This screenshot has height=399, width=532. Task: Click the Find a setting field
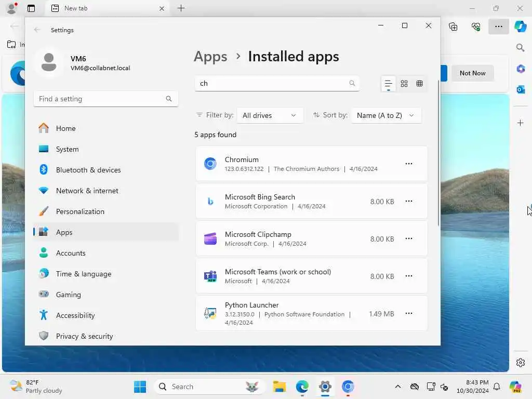click(x=106, y=99)
